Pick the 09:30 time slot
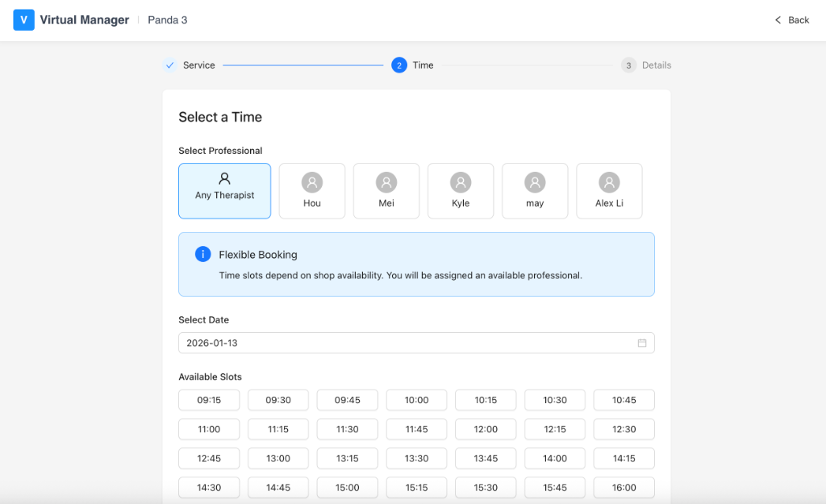The height and width of the screenshot is (504, 826). tap(278, 400)
